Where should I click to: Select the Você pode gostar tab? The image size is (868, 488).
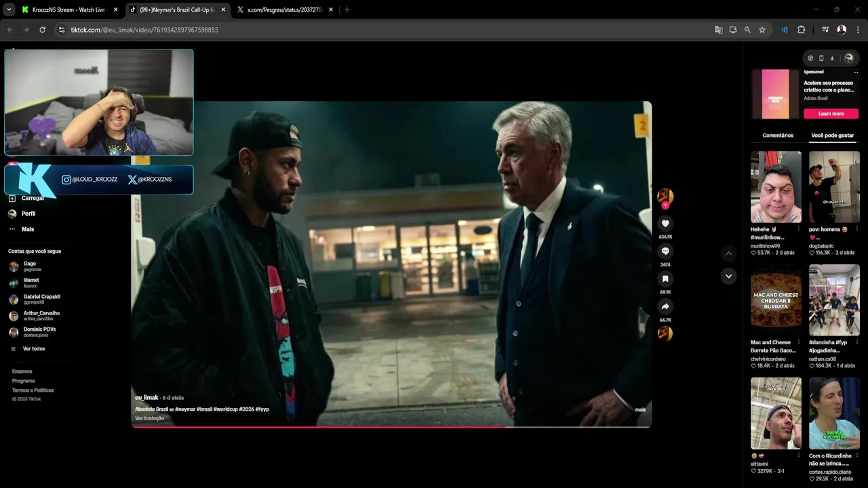(x=832, y=136)
